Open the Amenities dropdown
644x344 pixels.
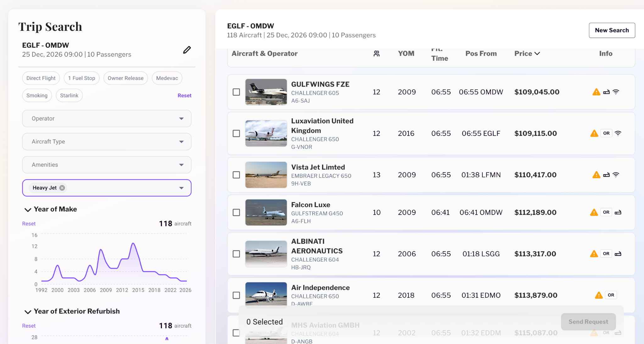coord(107,165)
